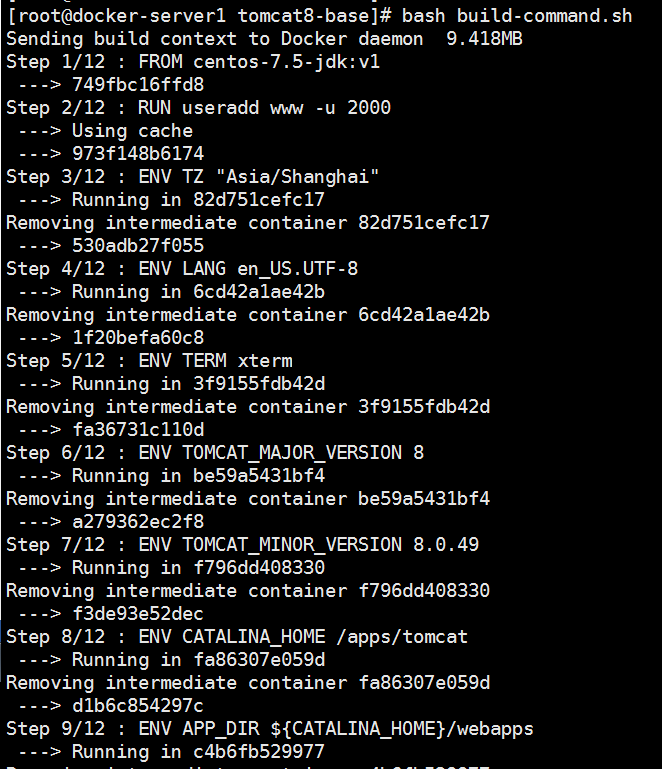Screen dimensions: 662x769
Task: Click Removing intermediate container 82d751cefc17 line
Action: pyautogui.click(x=248, y=223)
